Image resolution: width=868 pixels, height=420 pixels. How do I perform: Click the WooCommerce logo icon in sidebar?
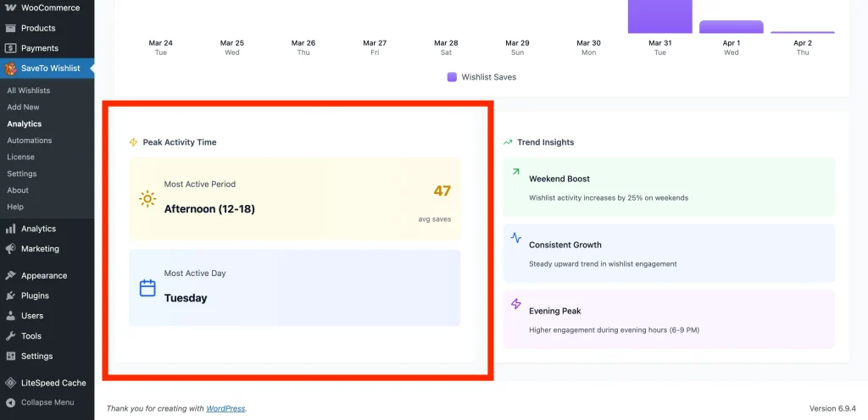click(11, 8)
